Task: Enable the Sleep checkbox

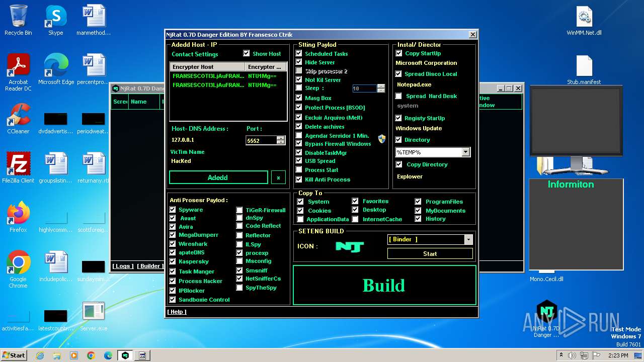Action: [299, 88]
